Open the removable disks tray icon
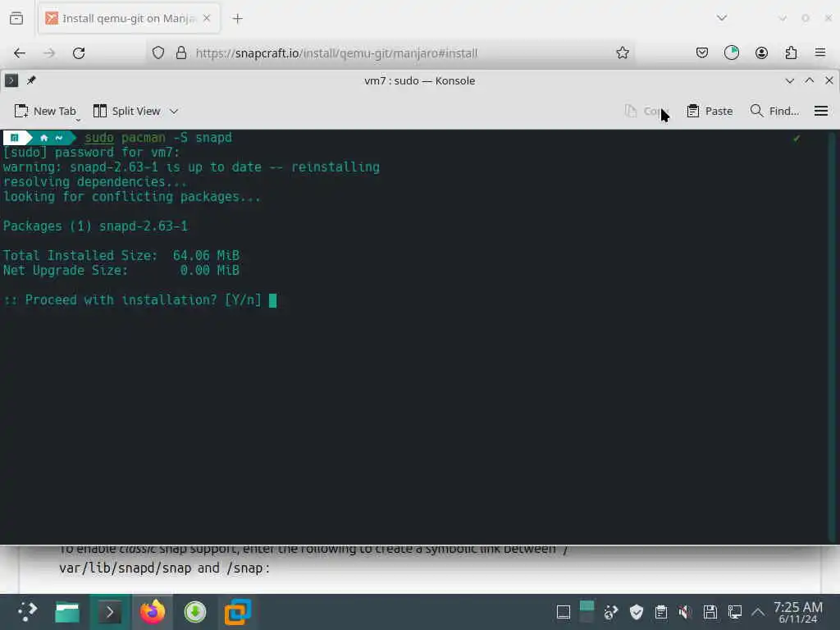 click(x=710, y=612)
